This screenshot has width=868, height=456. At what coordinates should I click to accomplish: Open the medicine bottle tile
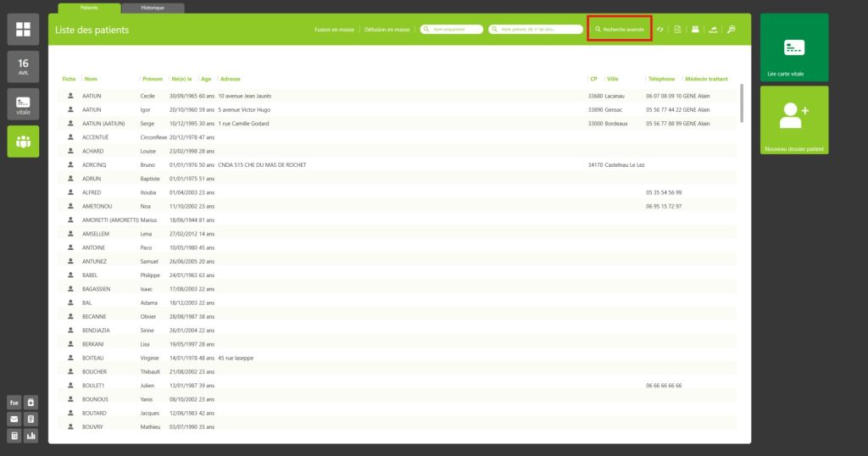point(31,402)
